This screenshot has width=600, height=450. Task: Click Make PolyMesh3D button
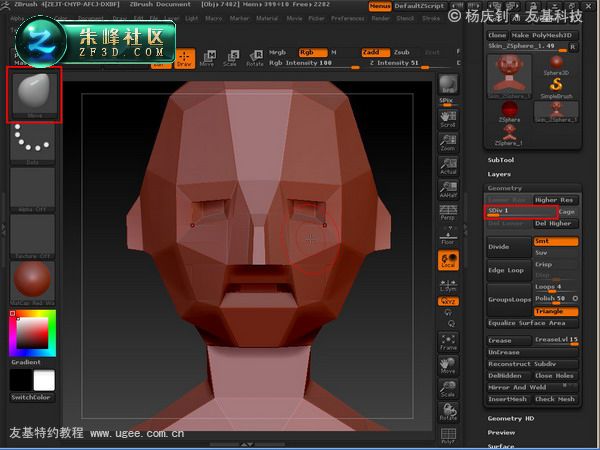[x=544, y=35]
